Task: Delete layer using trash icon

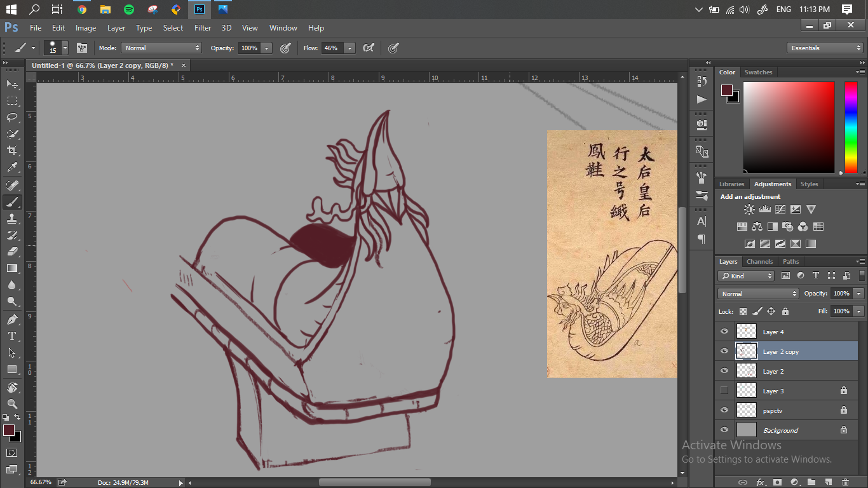Action: click(845, 482)
